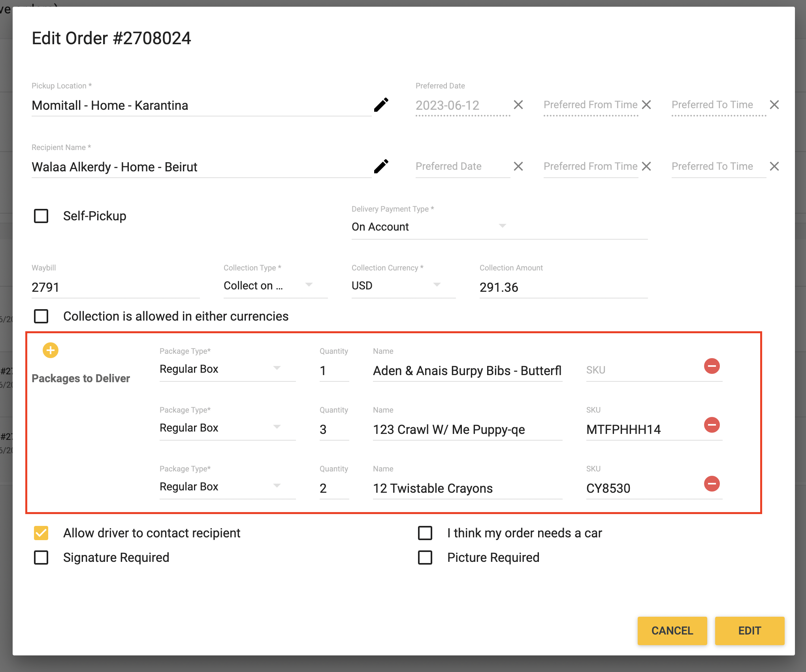The image size is (806, 672).
Task: Click the EDIT button to save
Action: click(x=749, y=631)
